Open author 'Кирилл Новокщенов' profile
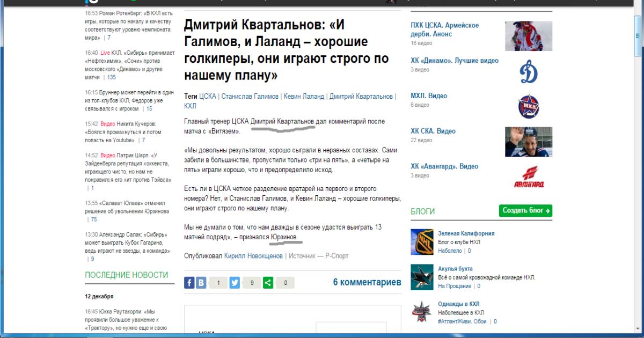The image size is (644, 338). 253,256
